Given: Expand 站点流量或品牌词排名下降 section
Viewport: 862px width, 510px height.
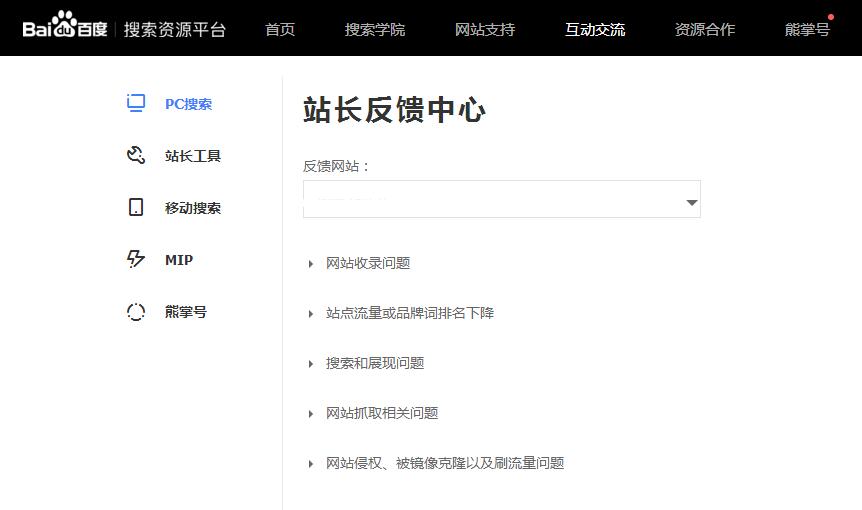Looking at the screenshot, I should pos(409,313).
